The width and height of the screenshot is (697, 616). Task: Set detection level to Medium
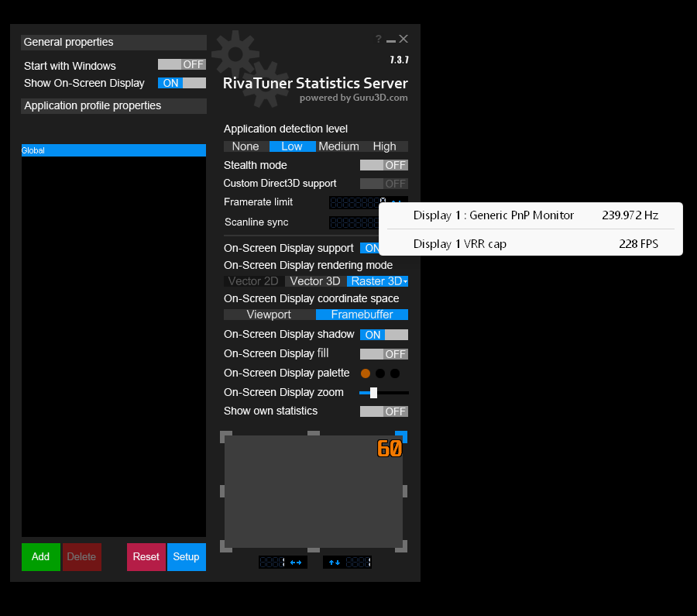coord(338,146)
